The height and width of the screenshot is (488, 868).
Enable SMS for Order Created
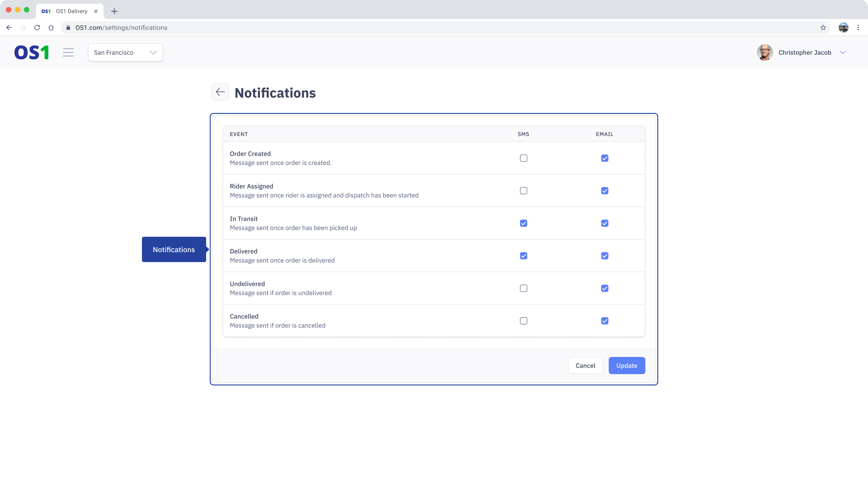(523, 158)
